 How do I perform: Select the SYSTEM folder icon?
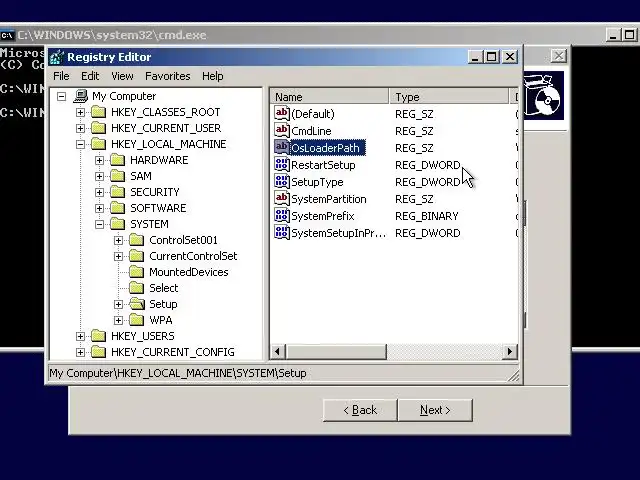[118, 224]
